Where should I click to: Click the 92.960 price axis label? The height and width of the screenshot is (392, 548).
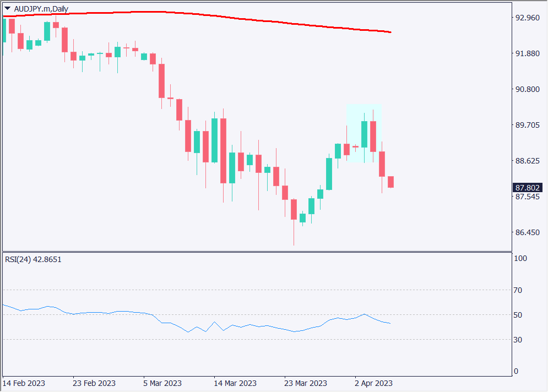pos(528,18)
